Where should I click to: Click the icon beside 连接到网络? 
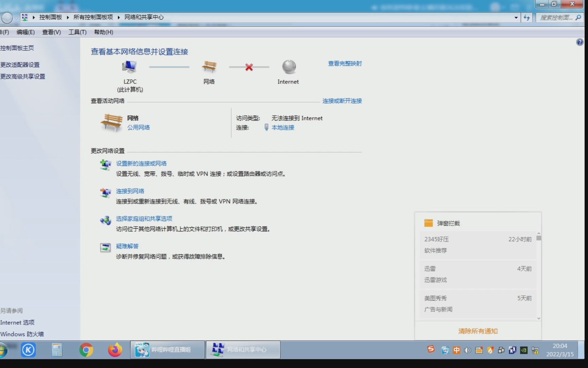coord(105,193)
